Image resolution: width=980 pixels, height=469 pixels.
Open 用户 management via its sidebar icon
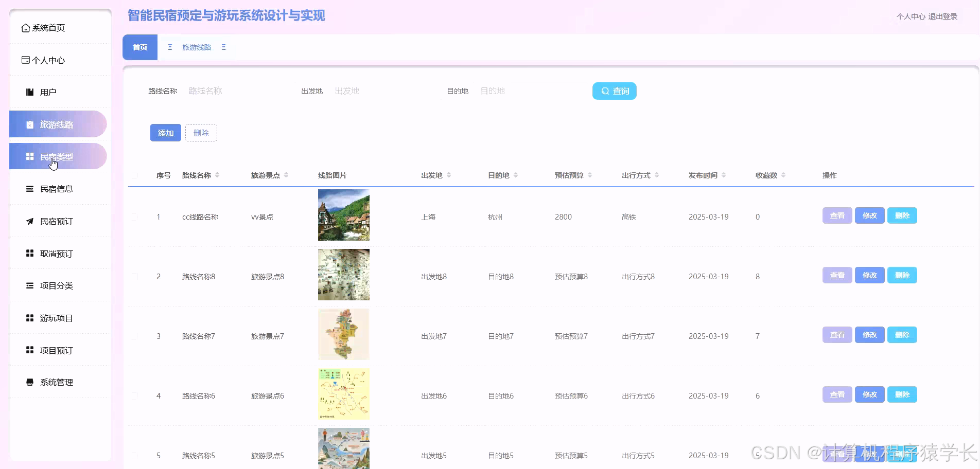[28, 92]
